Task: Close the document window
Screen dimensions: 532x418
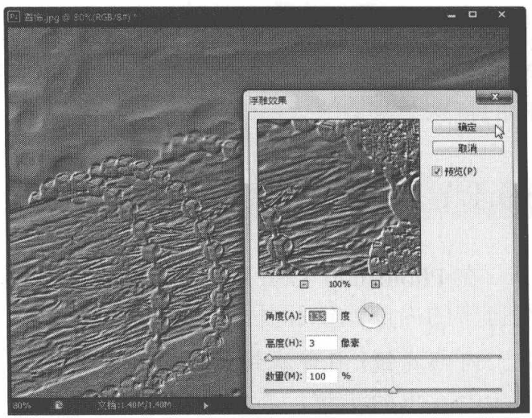Action: 501,14
